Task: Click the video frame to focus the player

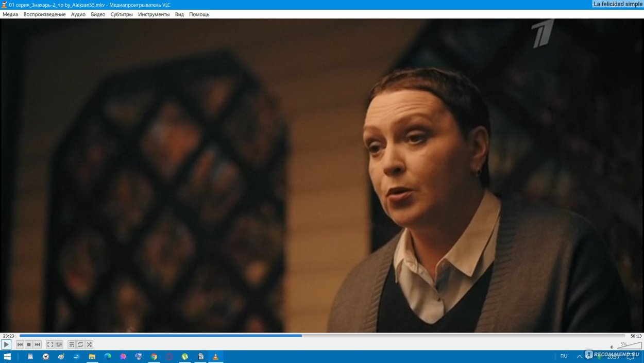Action: [322, 175]
